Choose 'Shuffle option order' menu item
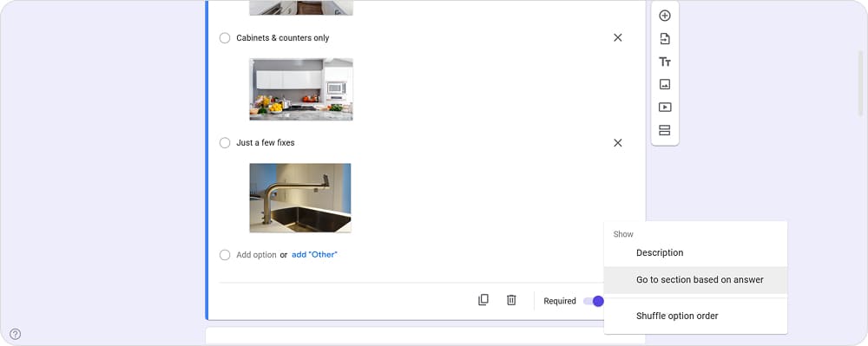The image size is (868, 346). pos(695,317)
